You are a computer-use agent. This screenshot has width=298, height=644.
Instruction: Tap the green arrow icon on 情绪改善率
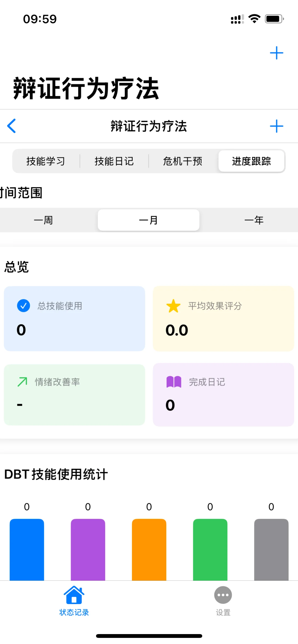click(x=22, y=382)
